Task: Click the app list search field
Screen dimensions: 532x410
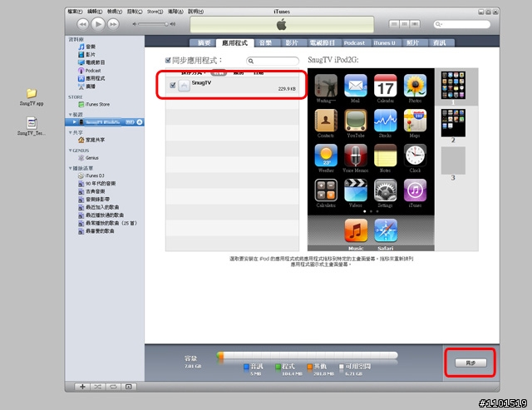Action: (273, 61)
